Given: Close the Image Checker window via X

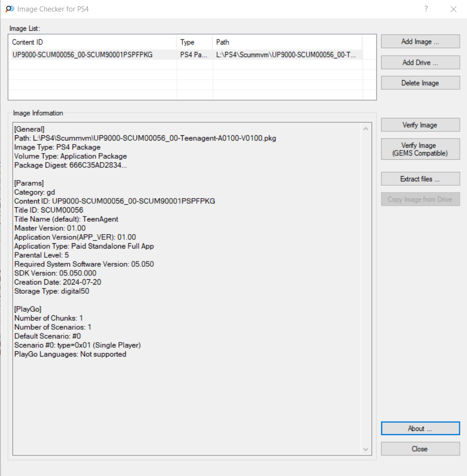Looking at the screenshot, I should [454, 9].
